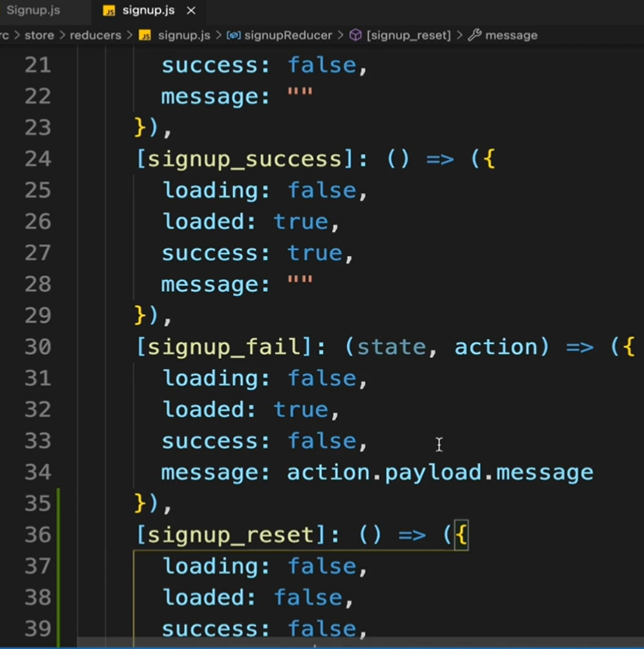
Task: Click highlighted opening brace on line 36
Action: (462, 535)
